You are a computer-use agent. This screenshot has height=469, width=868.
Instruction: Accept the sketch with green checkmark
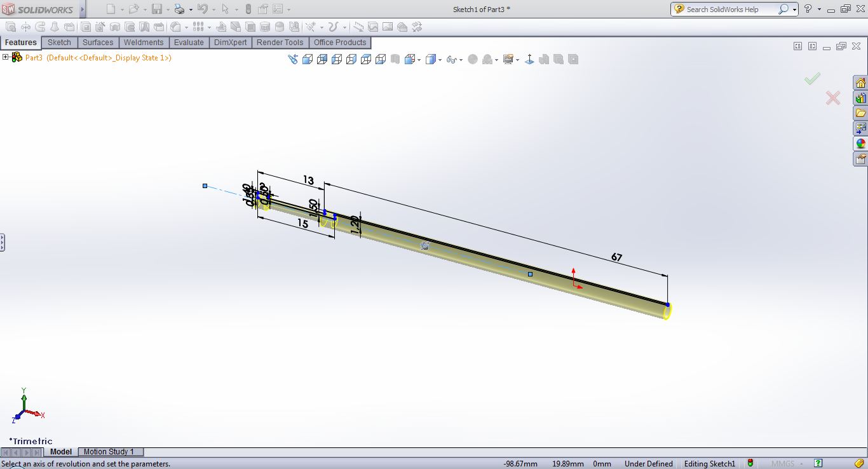click(812, 79)
